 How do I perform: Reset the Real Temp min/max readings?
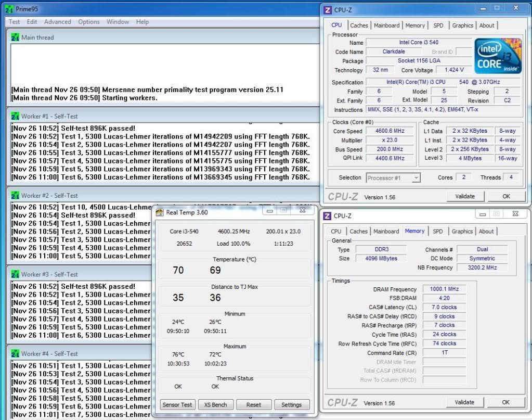[253, 405]
